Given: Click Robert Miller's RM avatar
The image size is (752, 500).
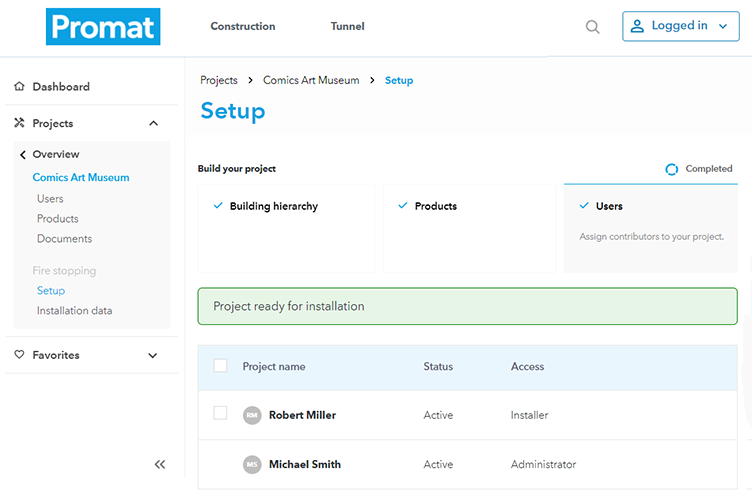Looking at the screenshot, I should (x=252, y=415).
